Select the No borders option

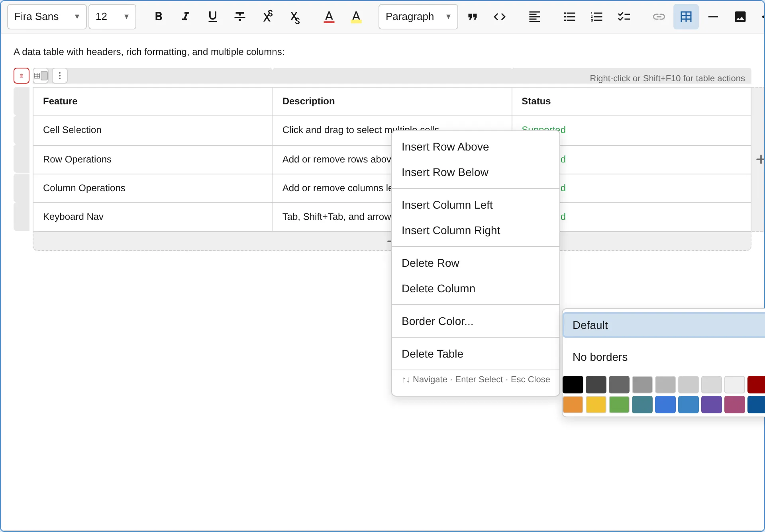(600, 357)
